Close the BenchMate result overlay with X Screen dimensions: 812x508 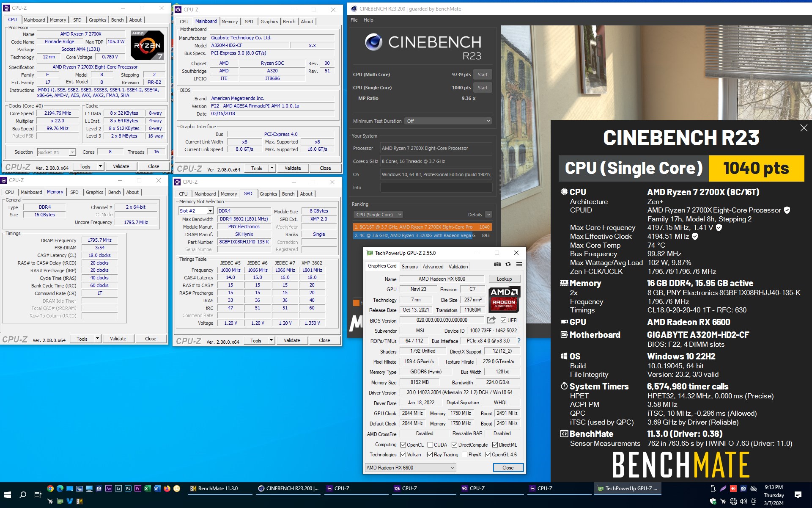tap(804, 128)
